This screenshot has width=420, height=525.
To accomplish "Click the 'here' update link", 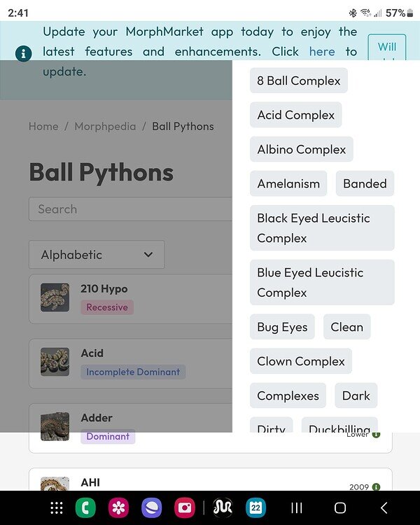I will (x=322, y=52).
